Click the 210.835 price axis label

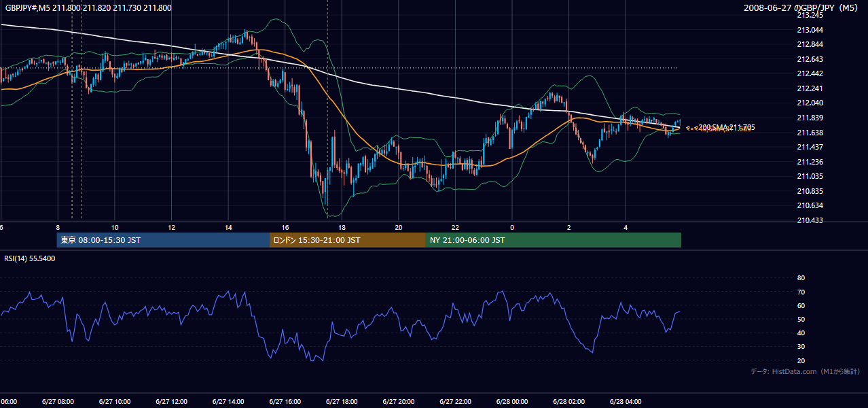pos(810,191)
